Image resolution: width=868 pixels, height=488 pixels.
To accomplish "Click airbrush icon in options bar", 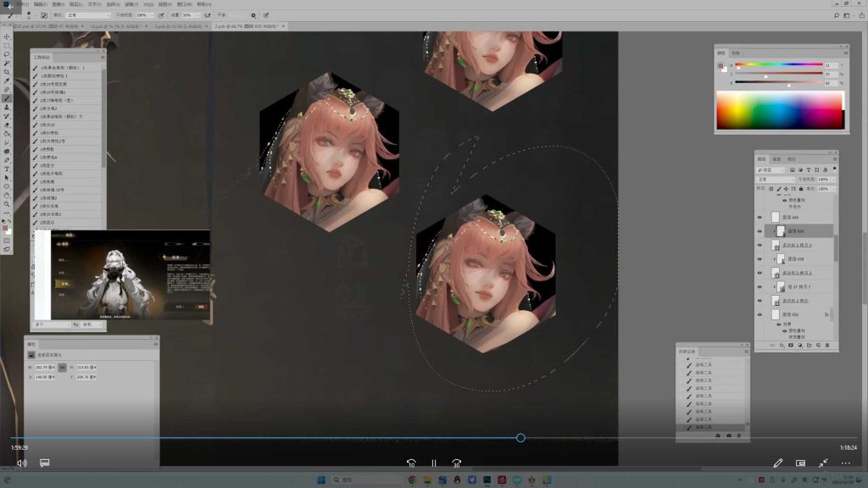I will tap(208, 15).
